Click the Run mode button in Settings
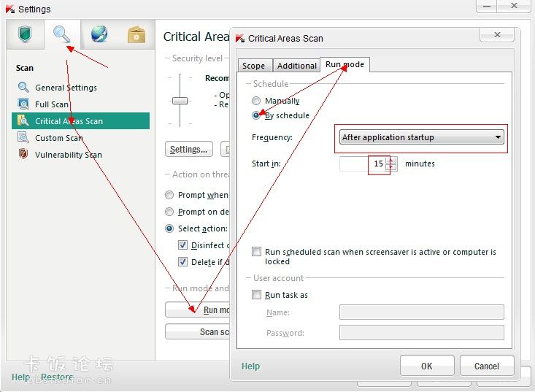Image resolution: width=535 pixels, height=392 pixels. 198,310
